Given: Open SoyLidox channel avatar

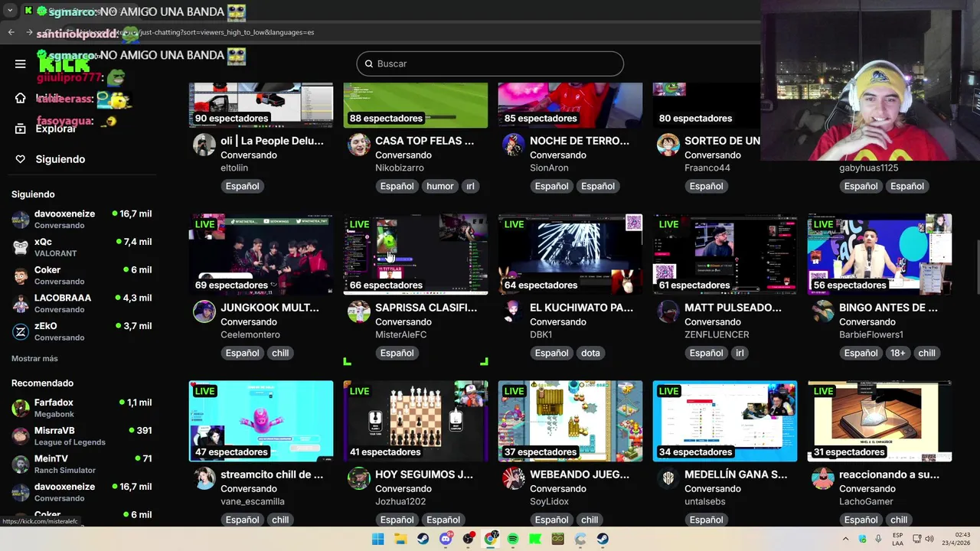Looking at the screenshot, I should [514, 478].
